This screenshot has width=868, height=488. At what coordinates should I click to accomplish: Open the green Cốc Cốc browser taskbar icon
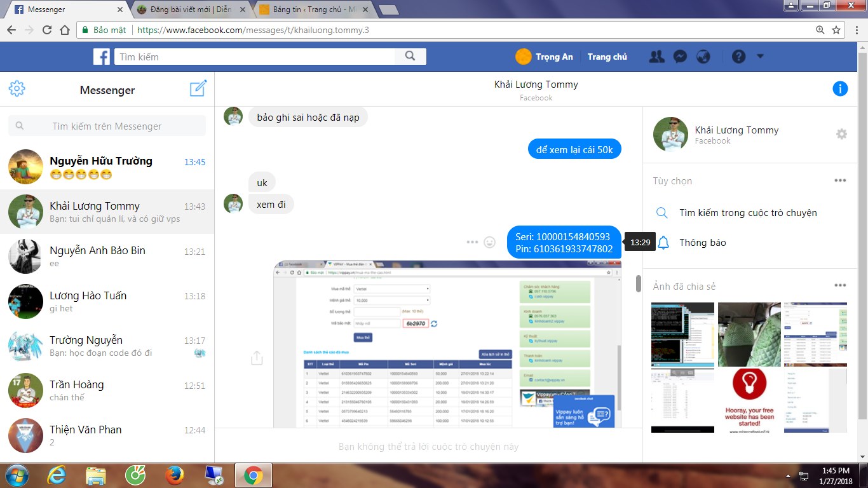pyautogui.click(x=135, y=475)
